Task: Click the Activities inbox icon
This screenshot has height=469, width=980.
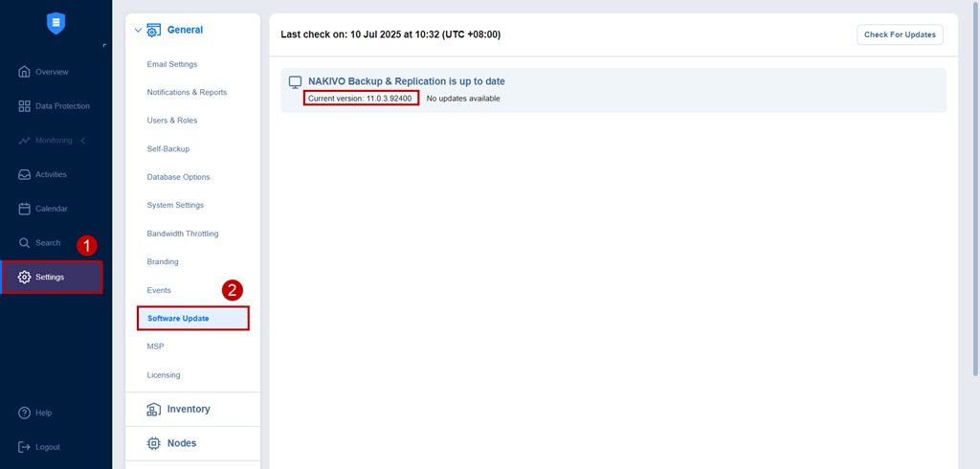Action: (x=24, y=174)
